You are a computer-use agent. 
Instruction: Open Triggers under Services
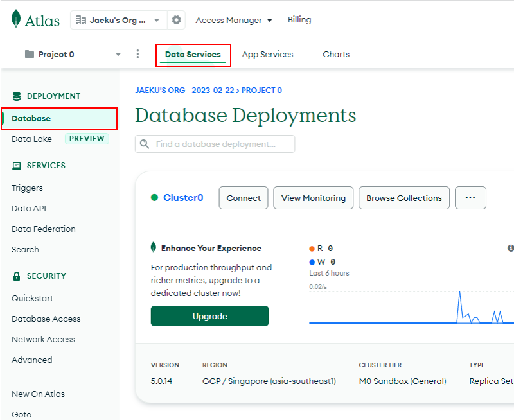[27, 188]
